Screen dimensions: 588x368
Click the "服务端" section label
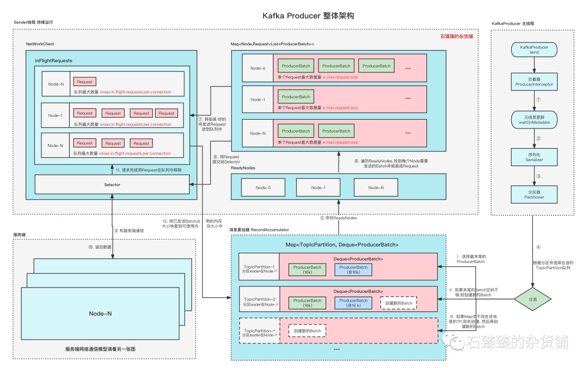20,235
